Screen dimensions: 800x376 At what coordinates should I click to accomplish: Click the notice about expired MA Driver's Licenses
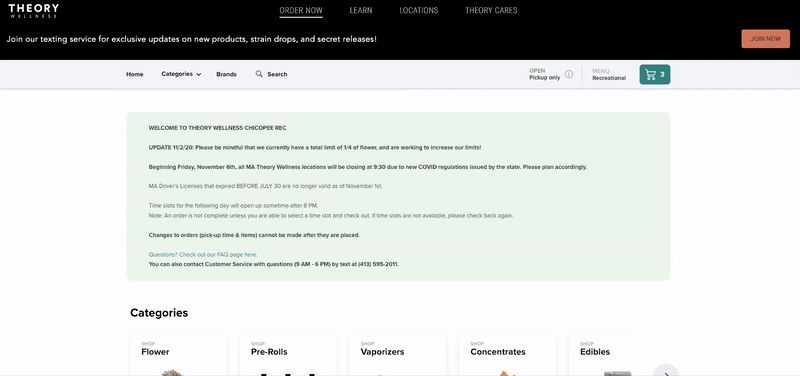[x=265, y=186]
